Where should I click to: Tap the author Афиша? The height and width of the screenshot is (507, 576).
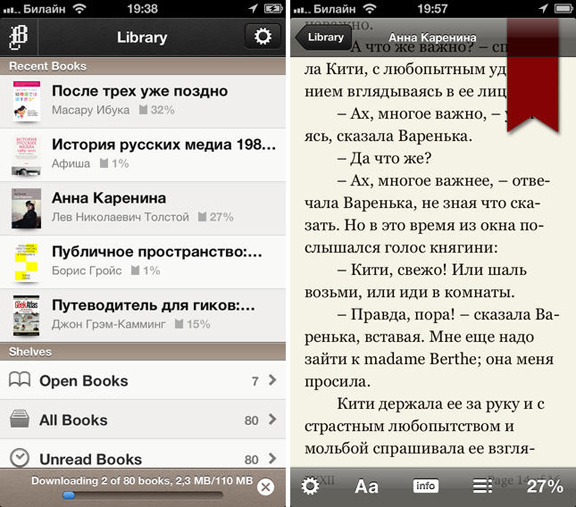point(71,163)
